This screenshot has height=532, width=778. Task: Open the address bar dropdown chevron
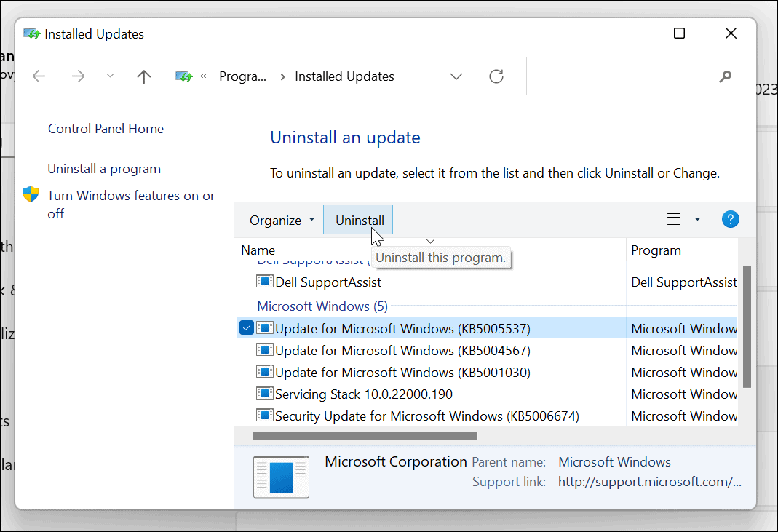456,76
